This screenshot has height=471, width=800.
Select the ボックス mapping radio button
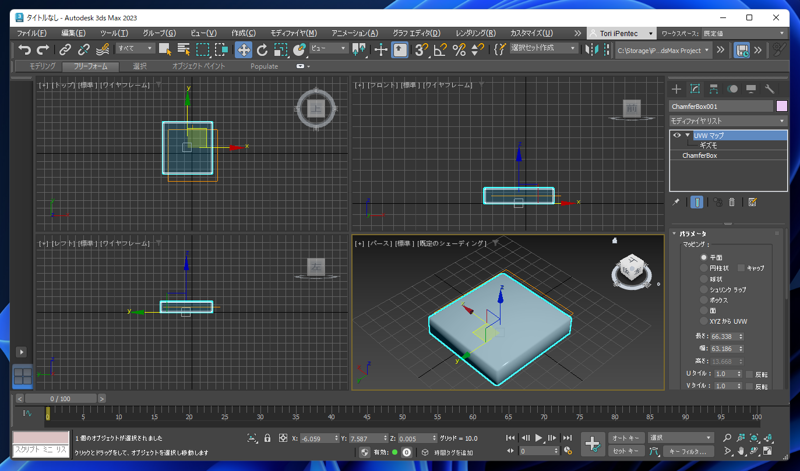(x=704, y=300)
